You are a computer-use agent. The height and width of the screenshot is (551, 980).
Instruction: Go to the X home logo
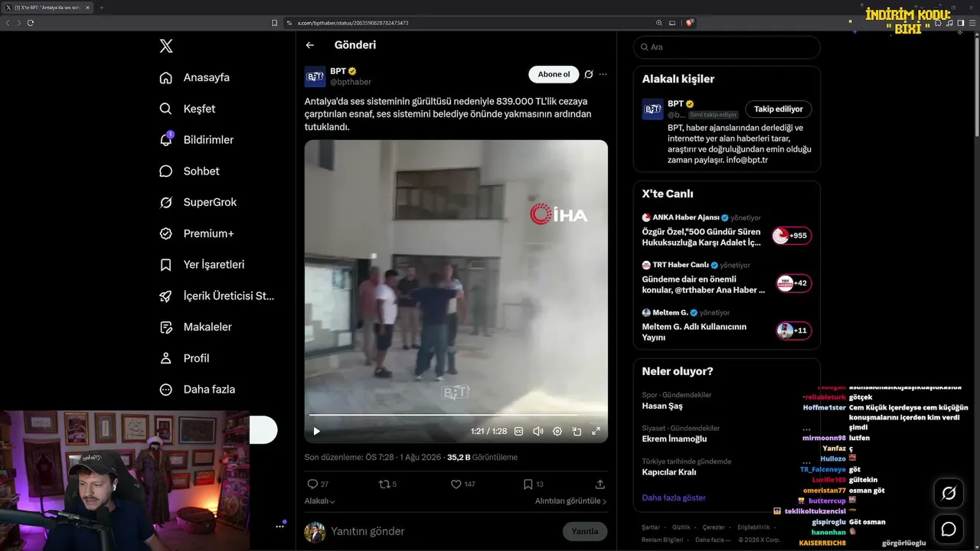(166, 46)
